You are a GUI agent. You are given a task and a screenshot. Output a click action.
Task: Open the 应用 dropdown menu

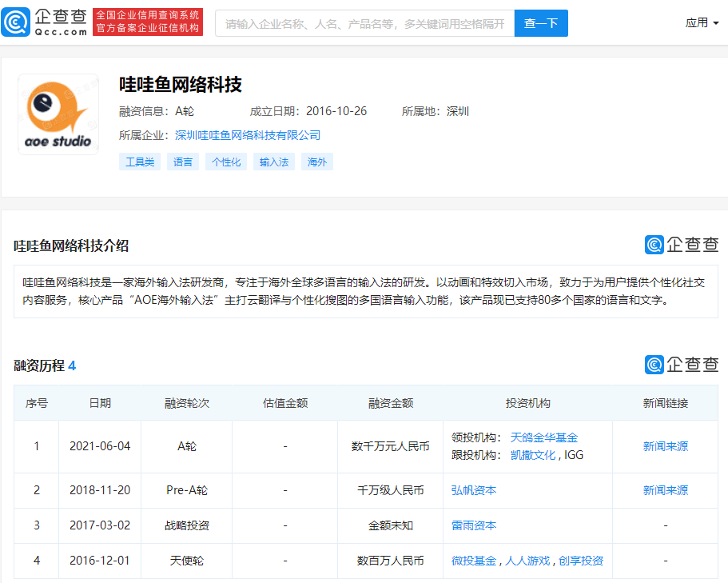click(701, 22)
